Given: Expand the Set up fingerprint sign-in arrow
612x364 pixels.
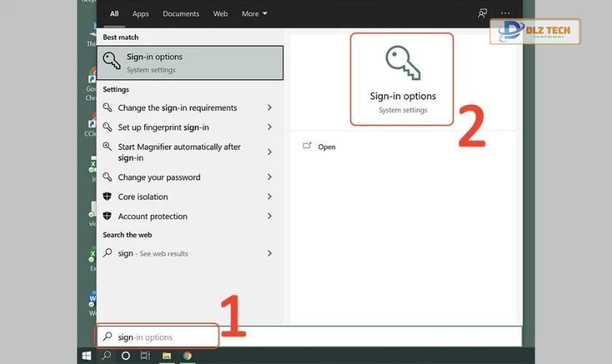Looking at the screenshot, I should [270, 127].
